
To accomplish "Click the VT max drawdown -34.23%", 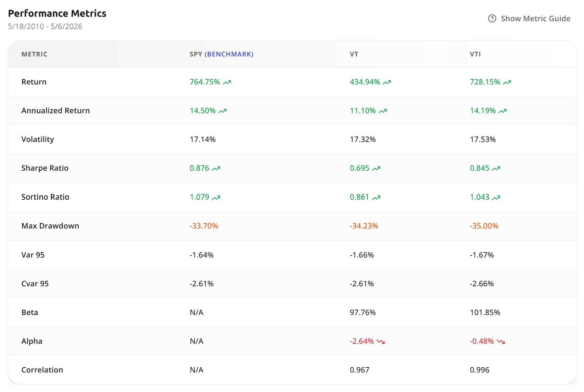I will [x=364, y=226].
